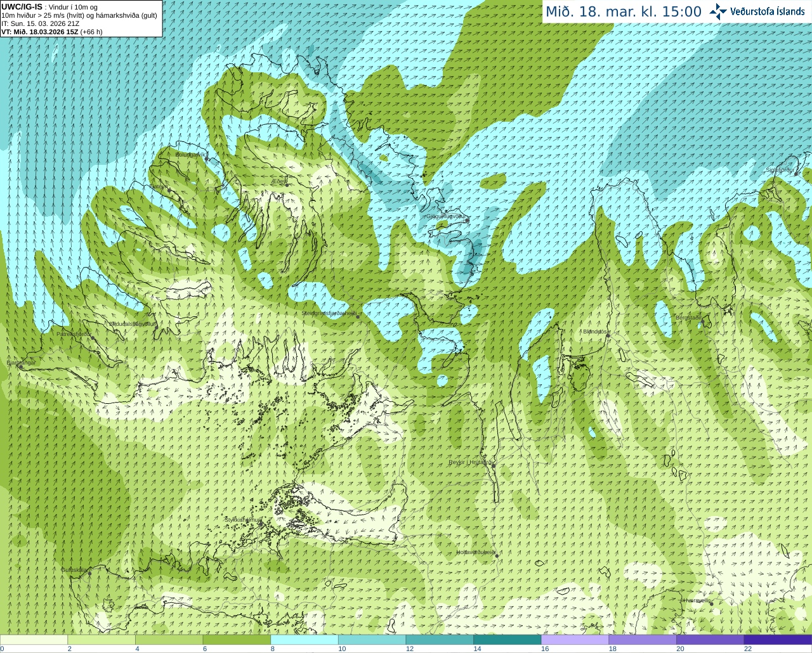Screen dimensions: 812x653
Task: Click the Blönduós station dot marker
Action: 608,335
